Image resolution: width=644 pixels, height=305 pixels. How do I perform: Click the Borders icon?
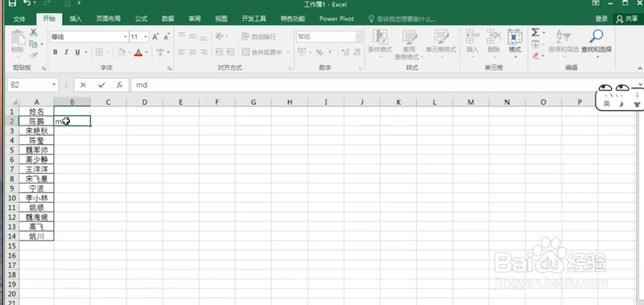[x=99, y=52]
